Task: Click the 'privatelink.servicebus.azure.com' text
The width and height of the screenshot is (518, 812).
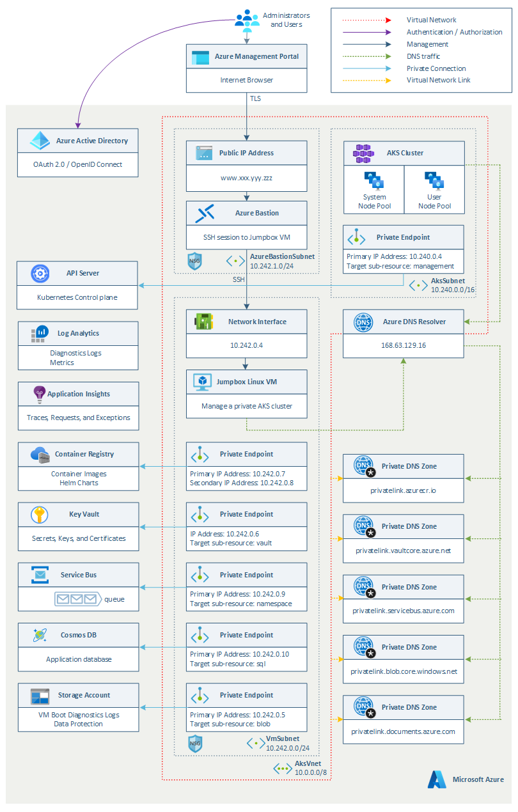Action: [x=404, y=611]
